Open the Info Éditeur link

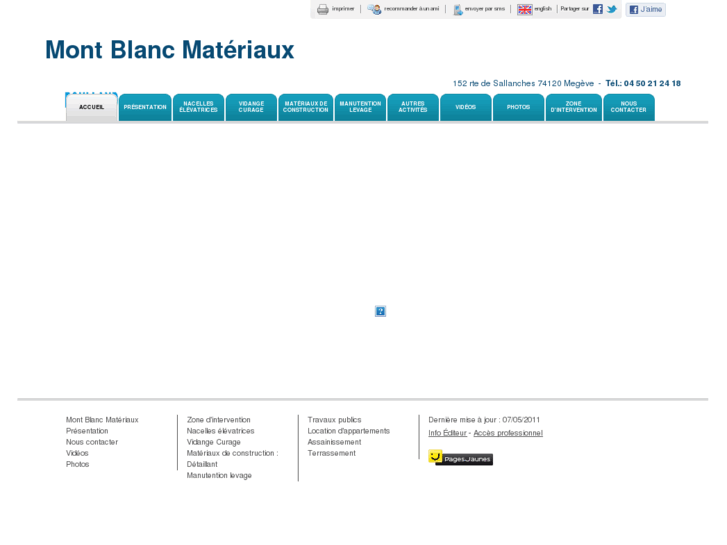click(447, 433)
